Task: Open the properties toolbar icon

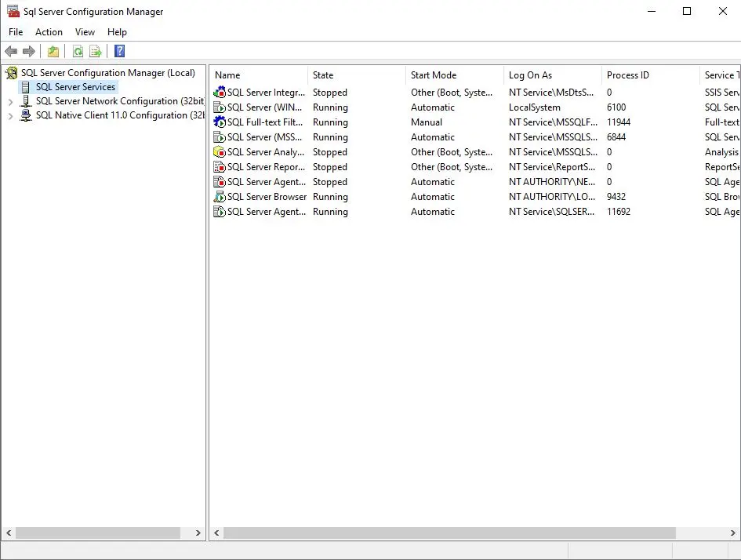Action: [x=53, y=51]
